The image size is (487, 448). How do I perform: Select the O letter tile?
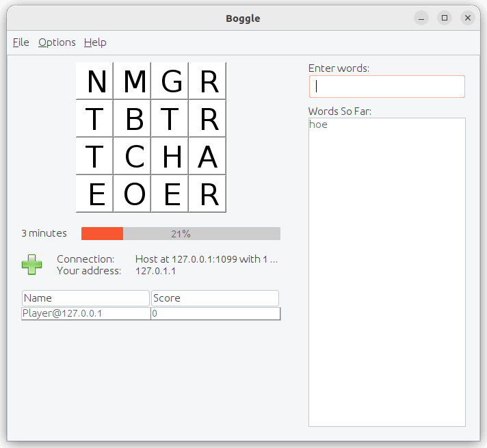pos(132,194)
